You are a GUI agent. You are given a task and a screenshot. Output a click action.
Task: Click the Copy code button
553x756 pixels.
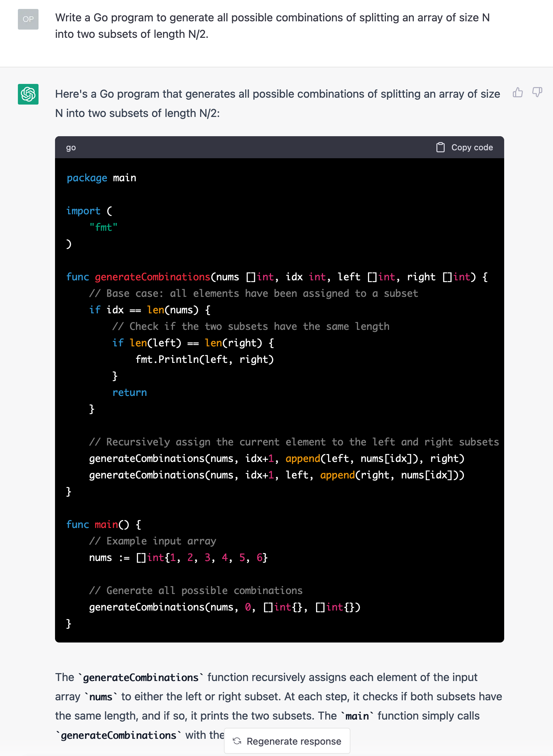[x=465, y=147]
